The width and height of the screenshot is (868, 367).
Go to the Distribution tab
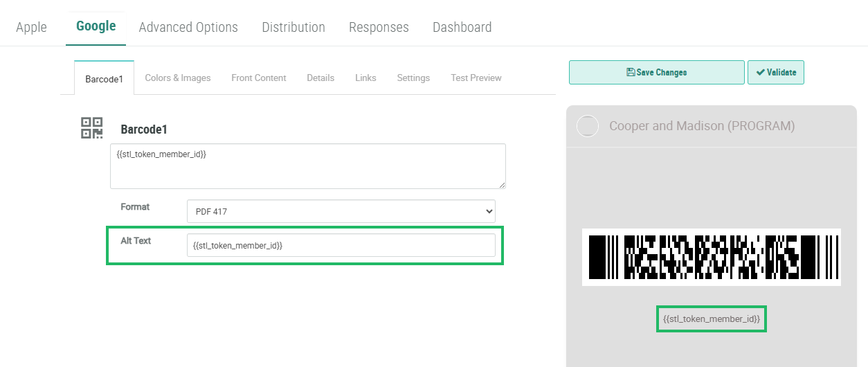(293, 27)
